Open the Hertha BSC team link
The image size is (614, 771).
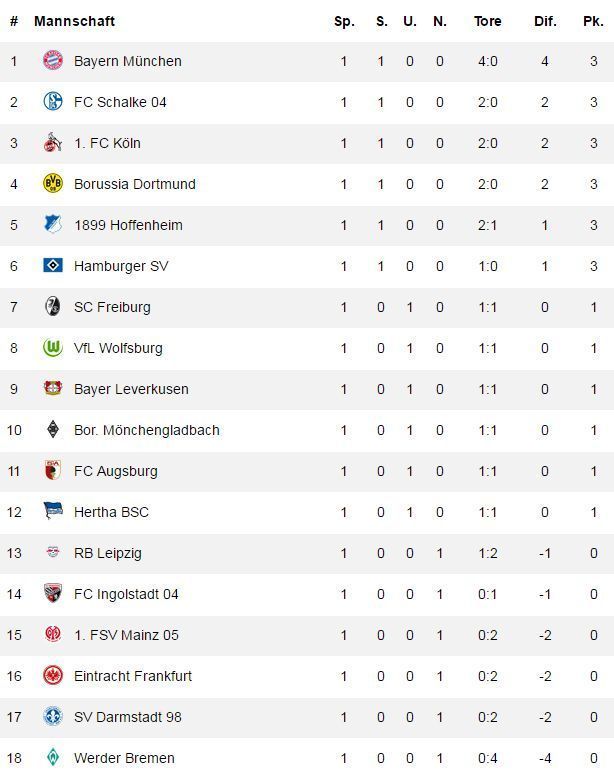(x=111, y=512)
